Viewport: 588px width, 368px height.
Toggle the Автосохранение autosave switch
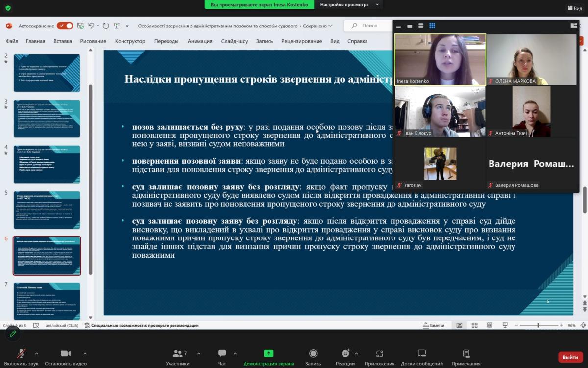click(65, 26)
